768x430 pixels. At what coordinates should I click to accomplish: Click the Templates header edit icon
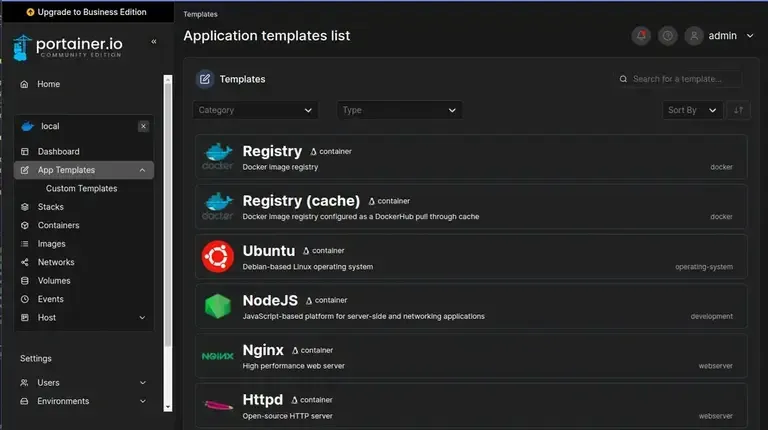pyautogui.click(x=205, y=79)
